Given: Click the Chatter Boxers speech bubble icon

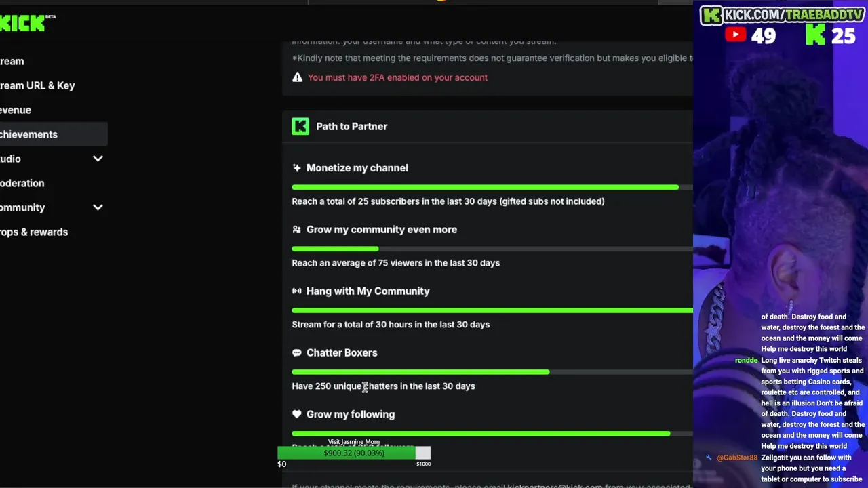Looking at the screenshot, I should click(x=296, y=353).
